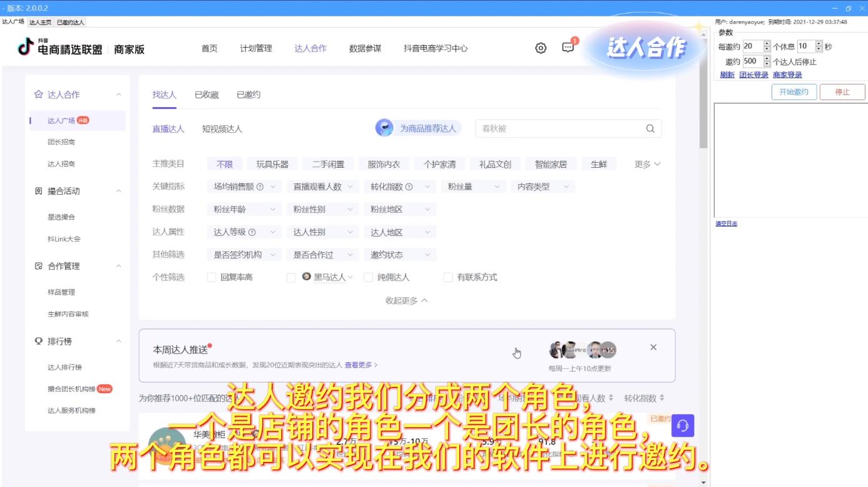The width and height of the screenshot is (868, 487).
Task: Click the star icon beside 达人合作 in sidebar
Action: 39,94
